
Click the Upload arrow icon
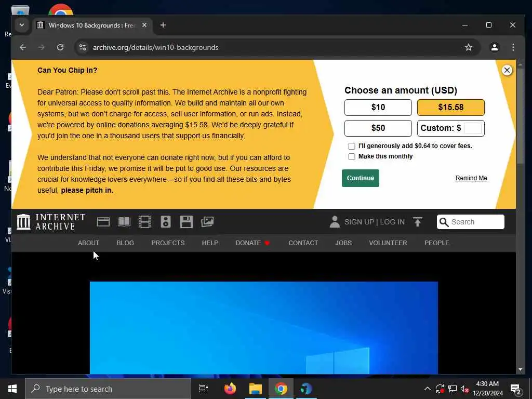418,222
